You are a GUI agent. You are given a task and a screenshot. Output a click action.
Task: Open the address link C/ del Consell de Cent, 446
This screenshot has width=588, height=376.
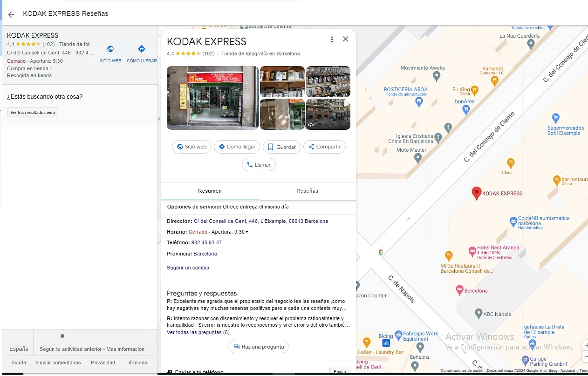[x=261, y=221]
